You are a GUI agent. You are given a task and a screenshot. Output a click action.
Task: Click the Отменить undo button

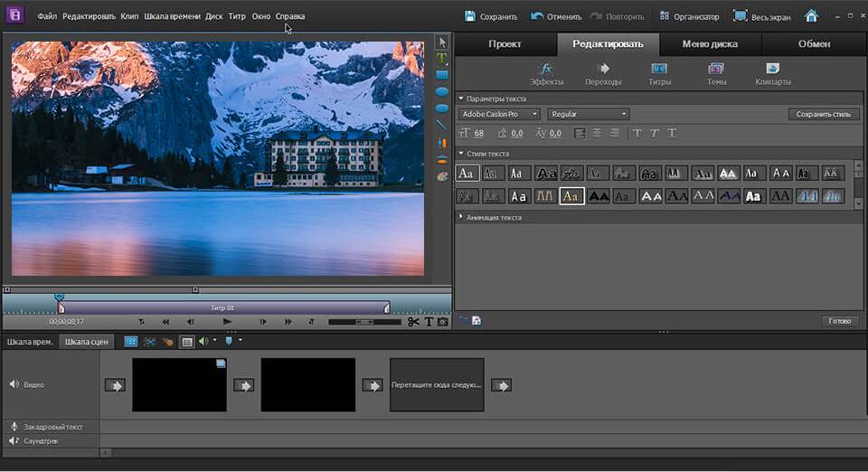click(556, 16)
